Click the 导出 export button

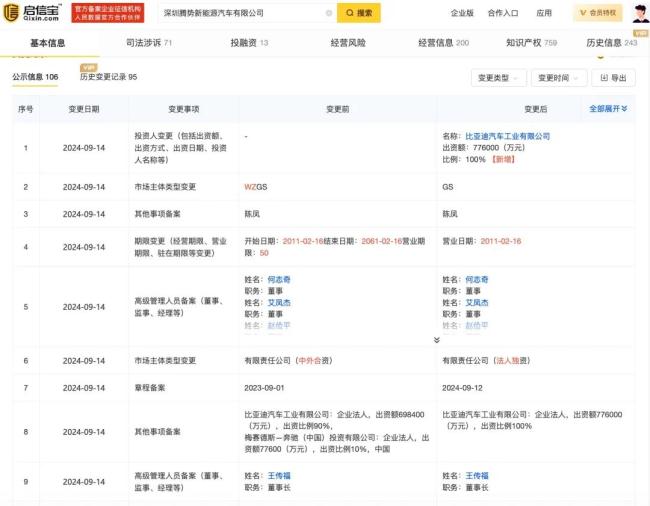pos(614,78)
